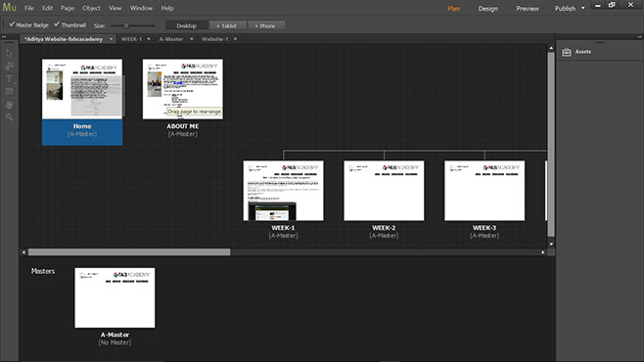The width and height of the screenshot is (644, 362).
Task: Select the Aditya Website-fabcacademy tab
Action: [64, 39]
